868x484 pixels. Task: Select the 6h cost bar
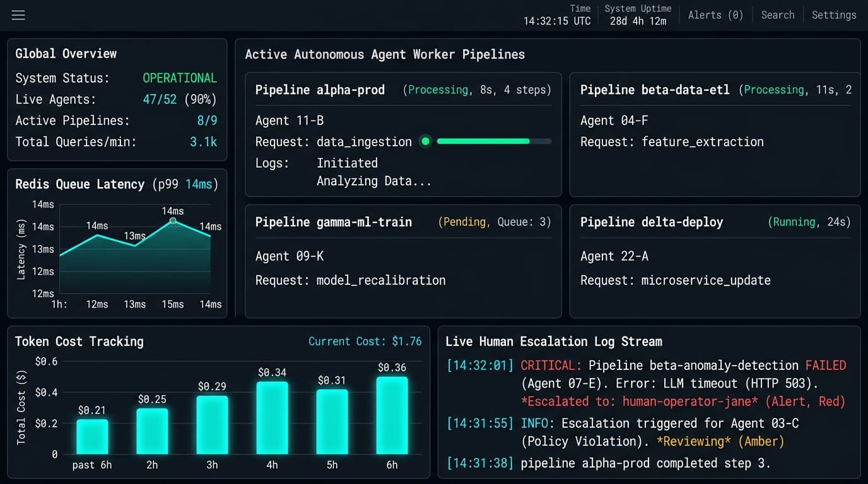coord(392,415)
